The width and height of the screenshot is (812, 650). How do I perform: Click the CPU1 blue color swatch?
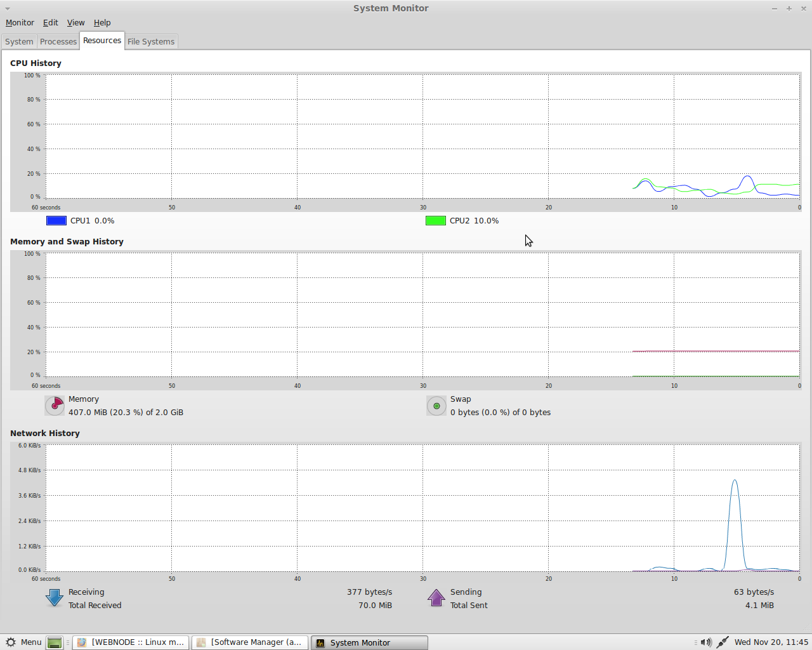(x=56, y=221)
